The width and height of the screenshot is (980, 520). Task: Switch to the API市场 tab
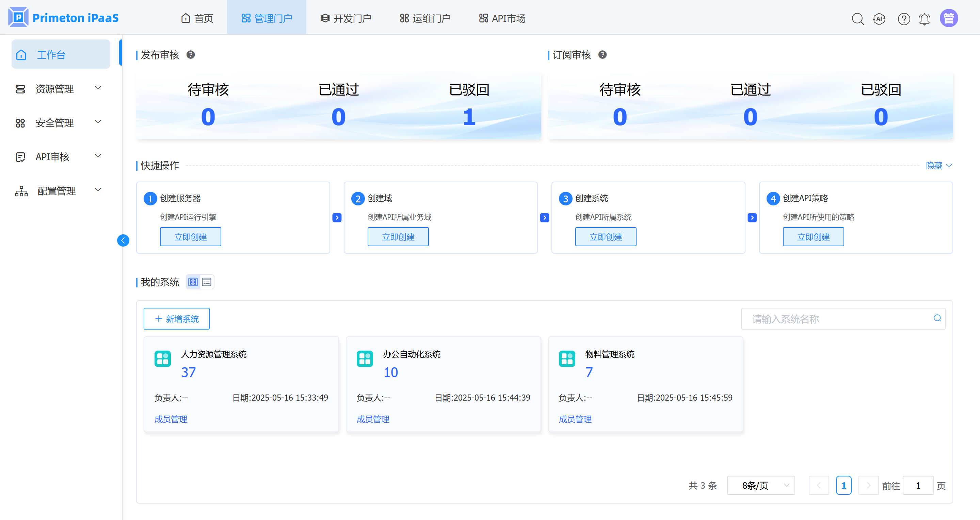click(502, 18)
